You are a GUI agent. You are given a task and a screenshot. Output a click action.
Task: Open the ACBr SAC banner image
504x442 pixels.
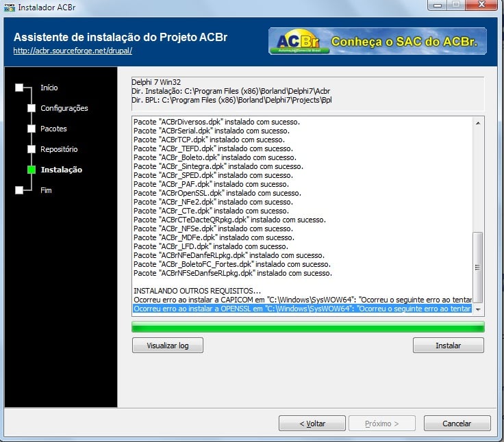pyautogui.click(x=377, y=41)
